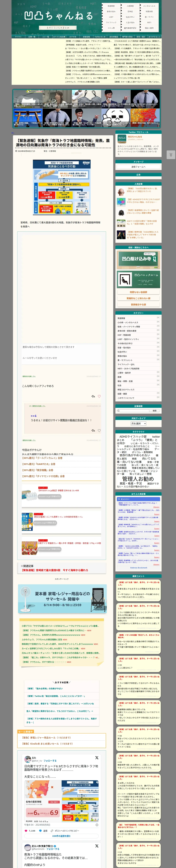Click 送信フォームへ button
Image resolution: width=176 pixels, height=868 pixels.
click(138, 167)
